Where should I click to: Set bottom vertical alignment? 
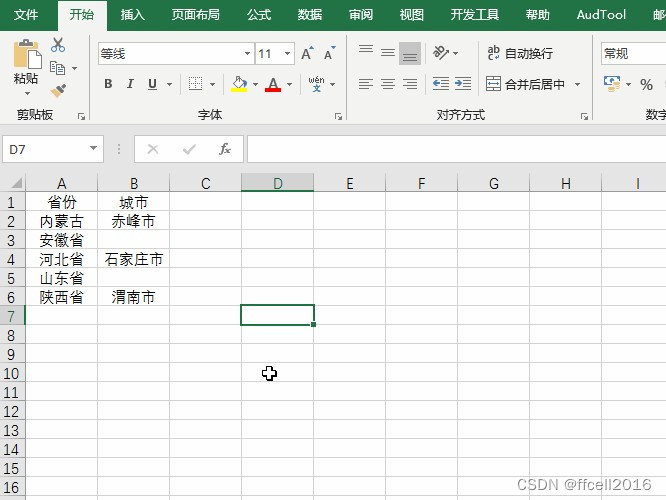pyautogui.click(x=410, y=54)
